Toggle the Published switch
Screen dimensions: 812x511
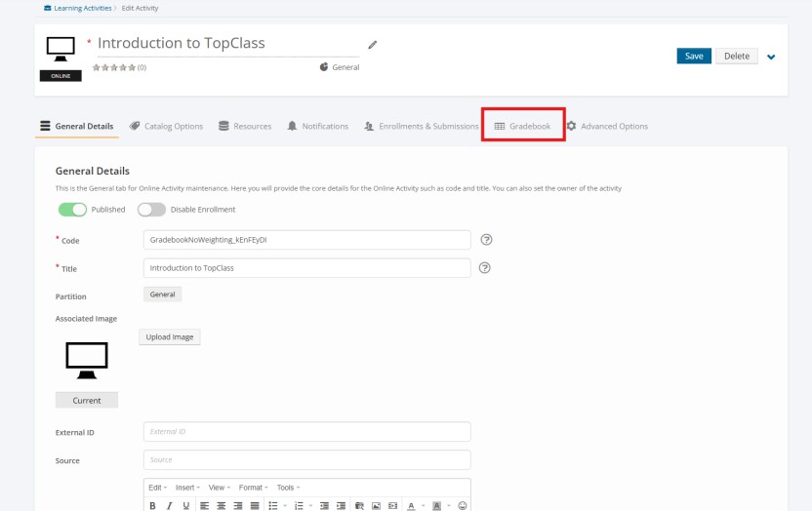pyautogui.click(x=72, y=210)
